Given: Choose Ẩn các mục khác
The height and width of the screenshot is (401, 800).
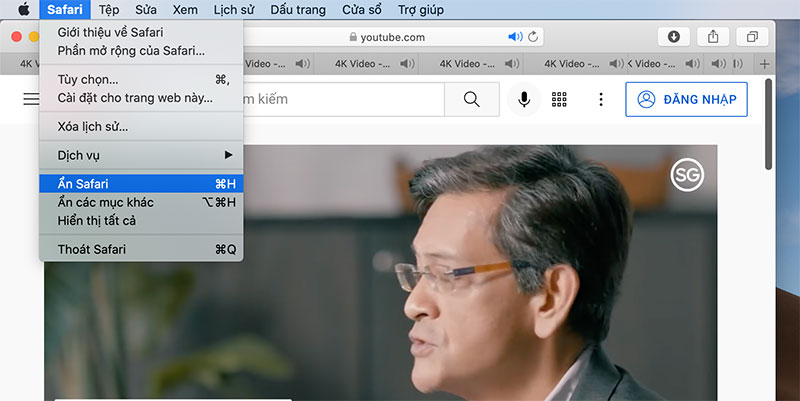Looking at the screenshot, I should [x=141, y=202].
